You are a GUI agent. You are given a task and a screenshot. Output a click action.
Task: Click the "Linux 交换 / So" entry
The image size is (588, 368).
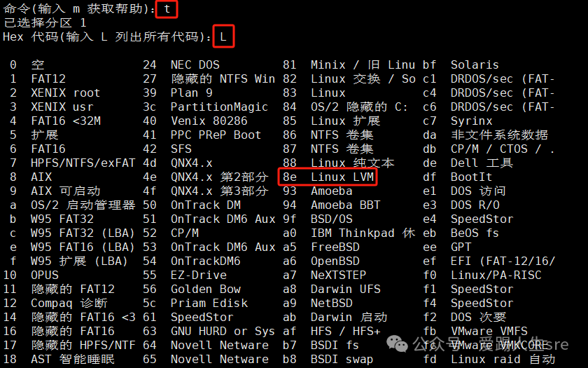363,79
